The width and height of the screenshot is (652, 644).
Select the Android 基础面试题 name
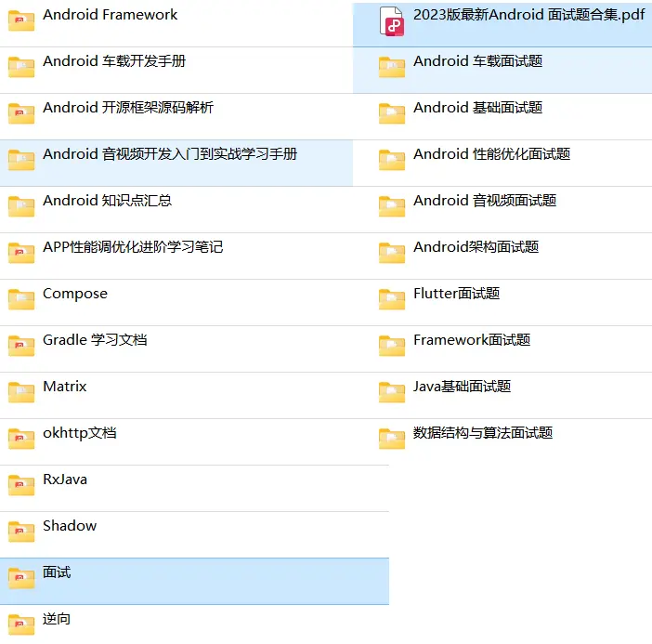[x=477, y=108]
